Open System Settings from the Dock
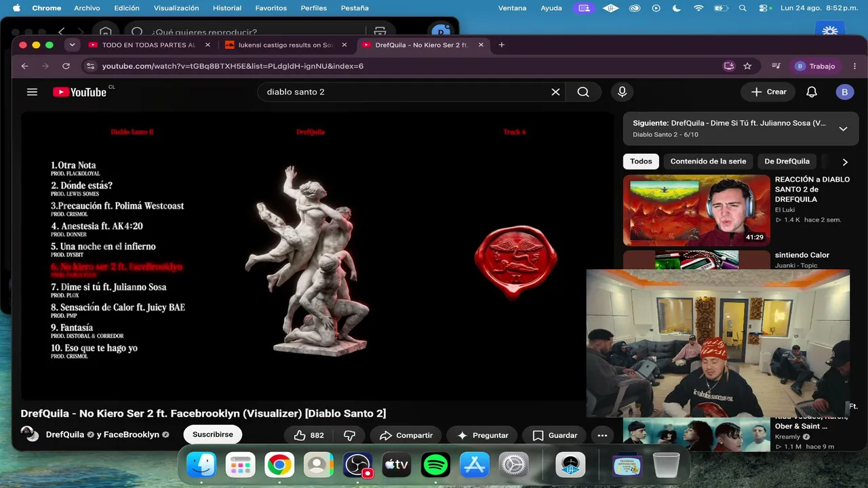 tap(513, 465)
